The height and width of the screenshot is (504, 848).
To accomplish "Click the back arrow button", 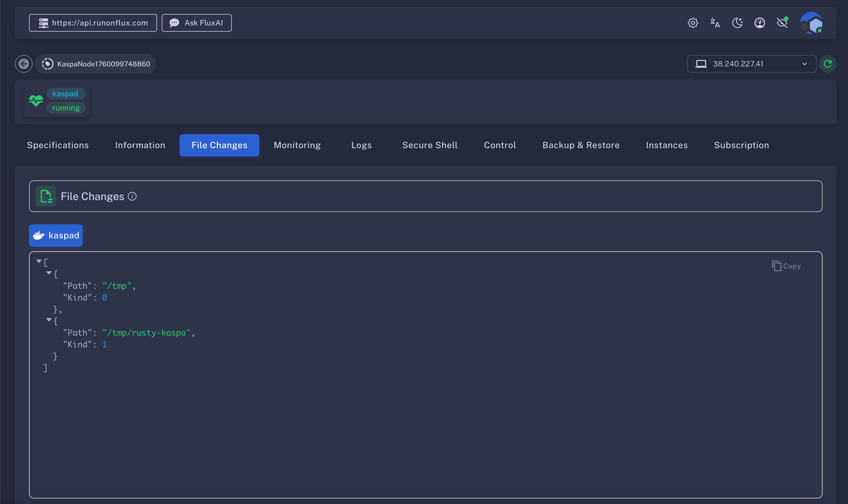I will tap(23, 64).
